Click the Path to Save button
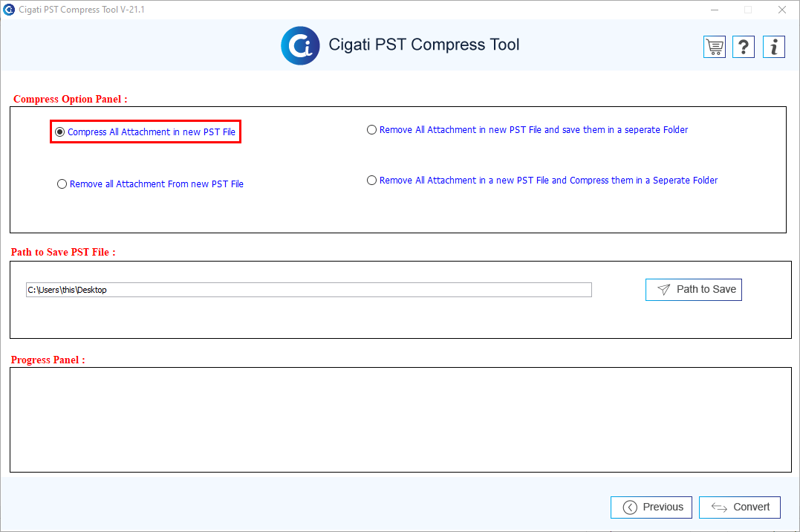 [x=693, y=290]
